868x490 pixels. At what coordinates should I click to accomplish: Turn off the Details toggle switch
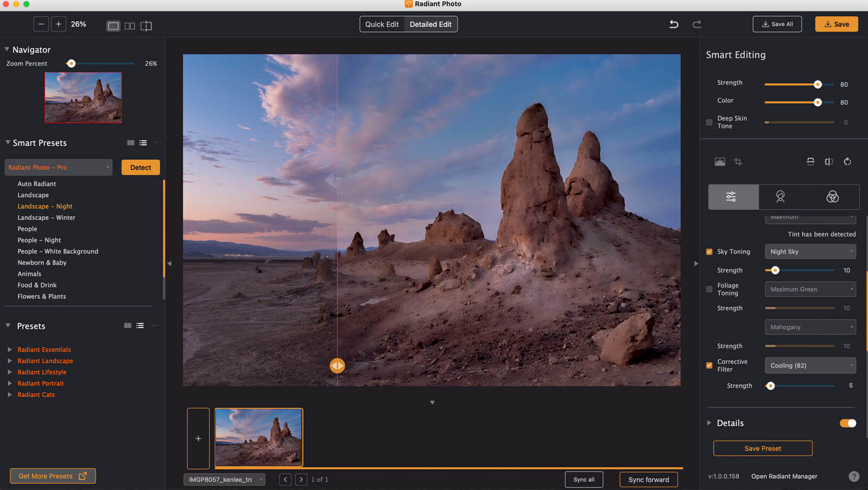point(847,423)
